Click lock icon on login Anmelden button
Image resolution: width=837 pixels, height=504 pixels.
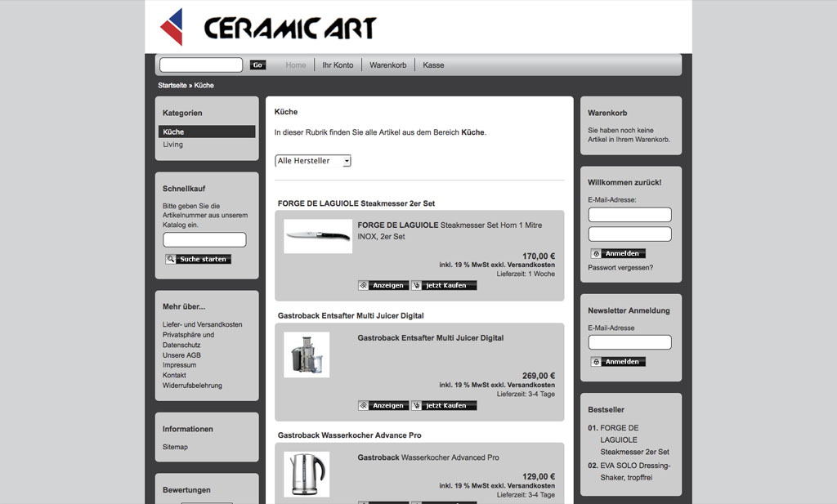[596, 254]
